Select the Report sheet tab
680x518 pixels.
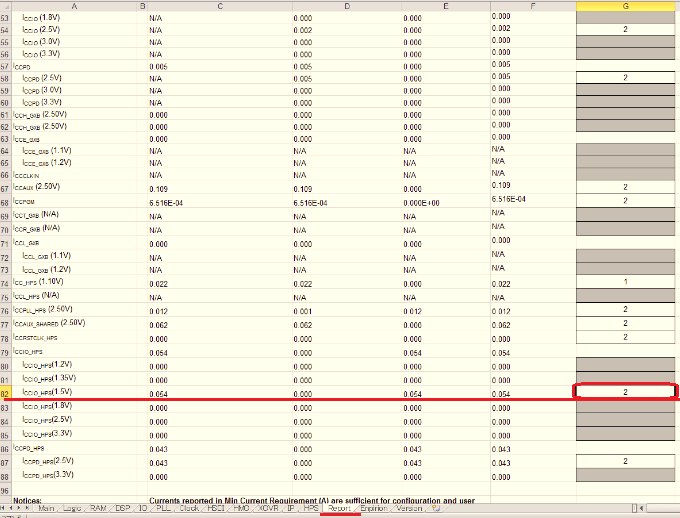[341, 509]
